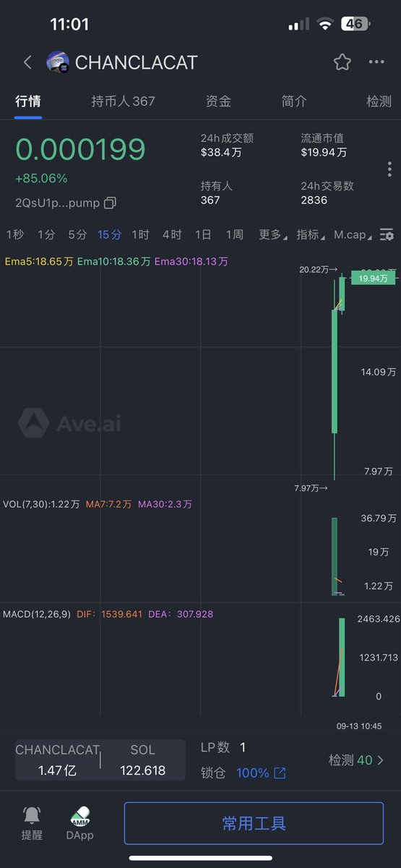
Task: Open chart settings gear icon
Action: (387, 234)
